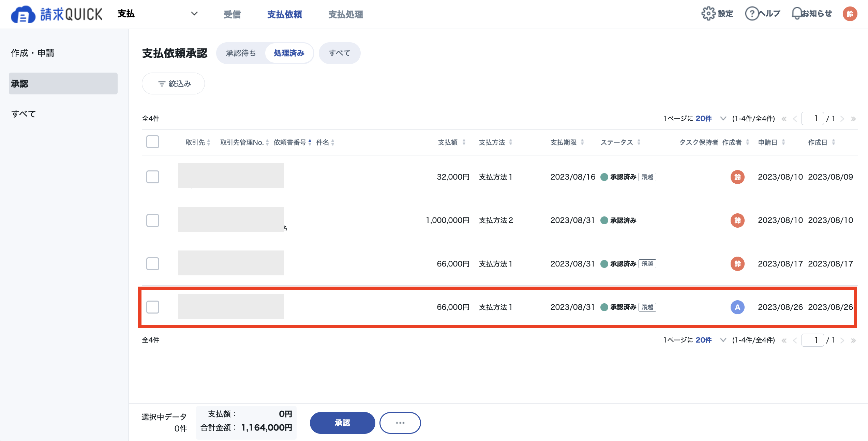Switch to the 支払処理 tab

pos(346,14)
